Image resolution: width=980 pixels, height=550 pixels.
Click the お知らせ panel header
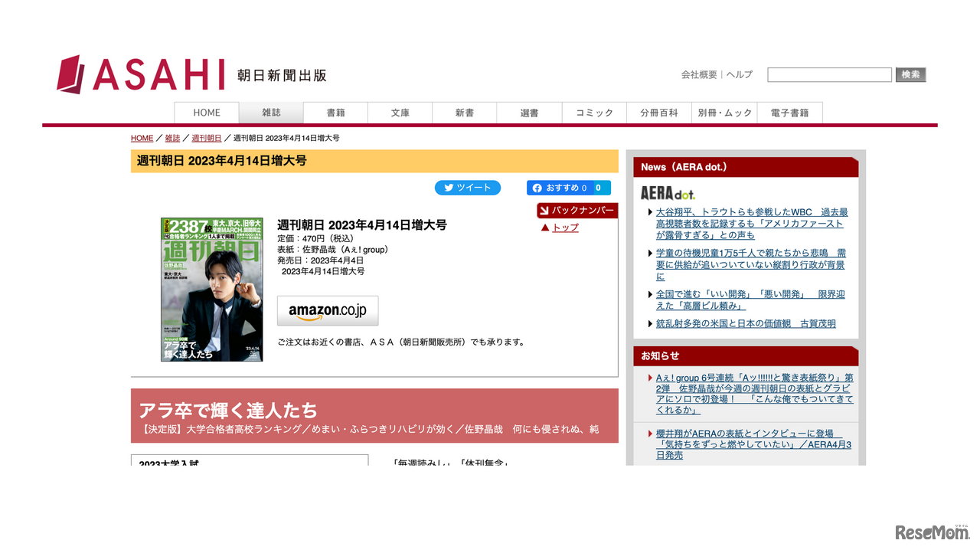[x=746, y=356]
